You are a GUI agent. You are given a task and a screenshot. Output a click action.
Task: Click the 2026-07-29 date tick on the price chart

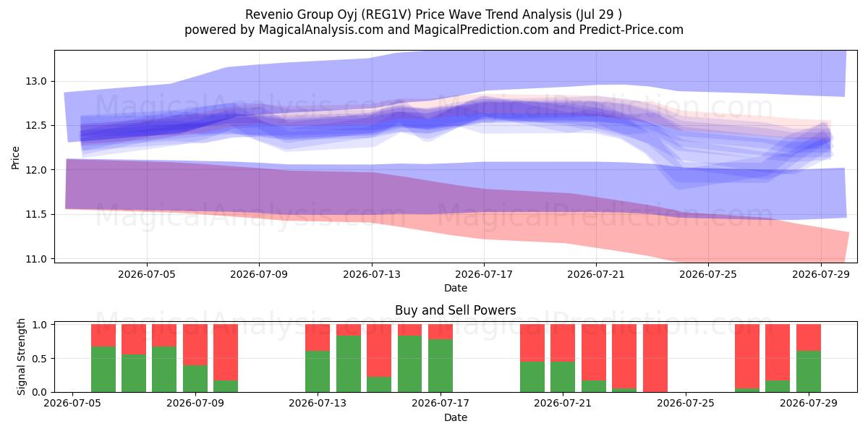(821, 274)
